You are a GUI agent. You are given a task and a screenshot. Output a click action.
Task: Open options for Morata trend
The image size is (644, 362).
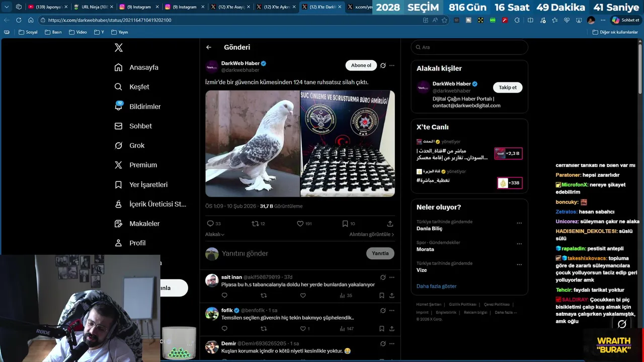click(x=519, y=244)
